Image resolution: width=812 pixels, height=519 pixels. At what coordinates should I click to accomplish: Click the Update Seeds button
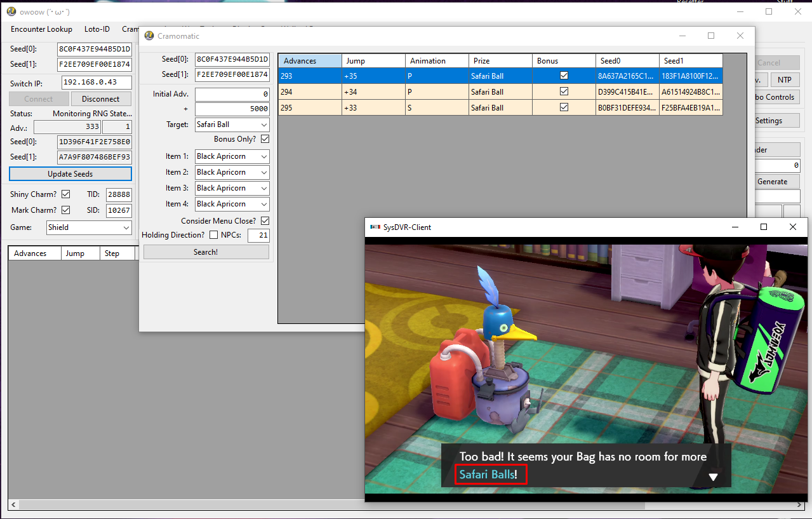coord(70,174)
